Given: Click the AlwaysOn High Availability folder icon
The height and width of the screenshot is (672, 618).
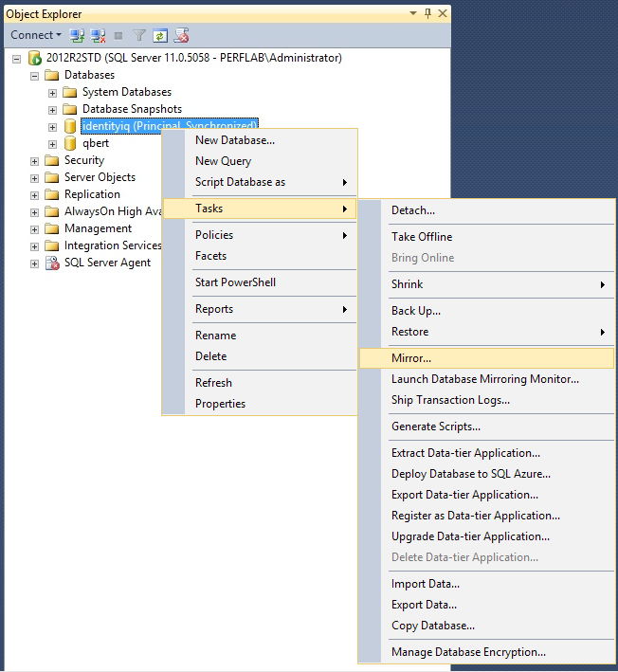Looking at the screenshot, I should pyautogui.click(x=52, y=211).
